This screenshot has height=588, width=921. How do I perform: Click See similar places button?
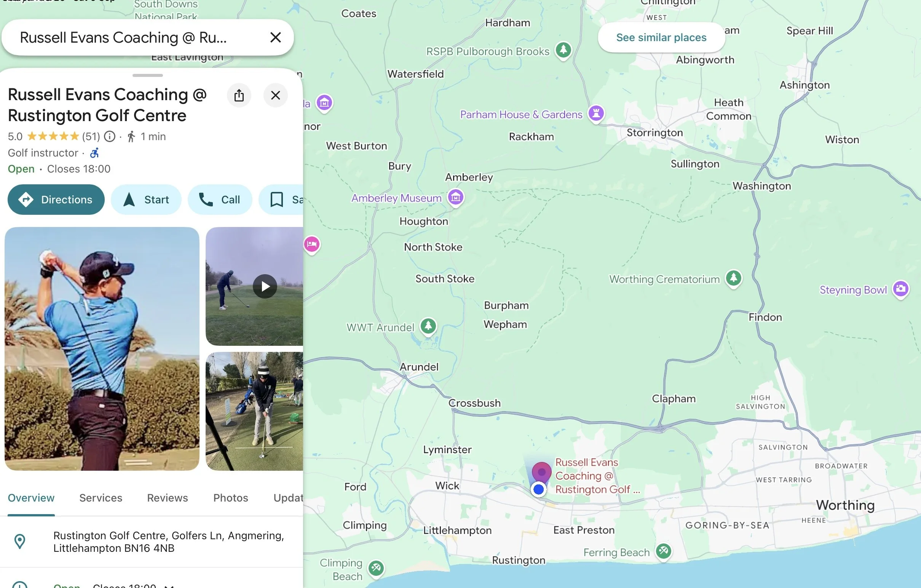coord(661,37)
